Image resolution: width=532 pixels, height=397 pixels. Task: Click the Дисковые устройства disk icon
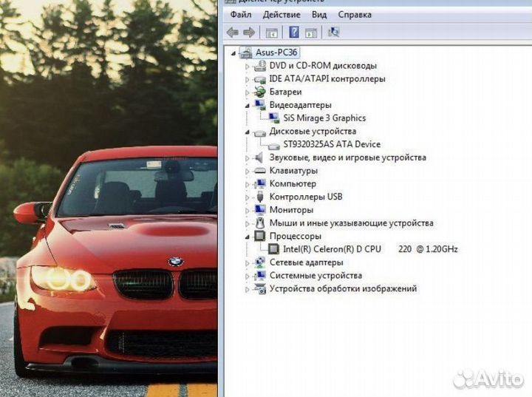tap(260, 132)
